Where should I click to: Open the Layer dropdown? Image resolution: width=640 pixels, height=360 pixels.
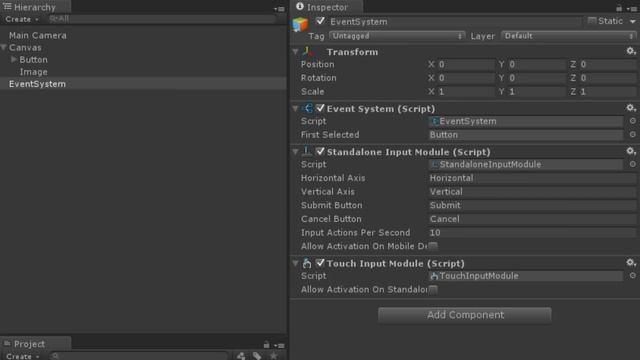[x=569, y=36]
